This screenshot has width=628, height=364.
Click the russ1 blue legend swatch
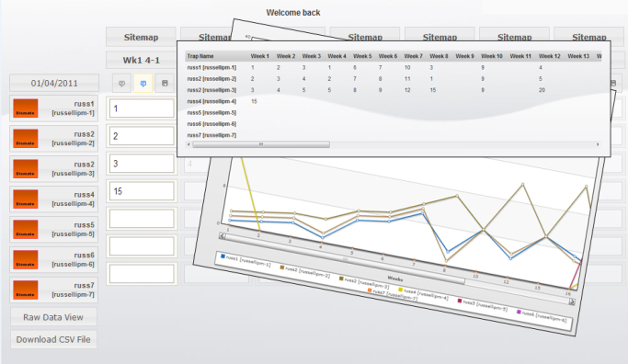click(223, 256)
